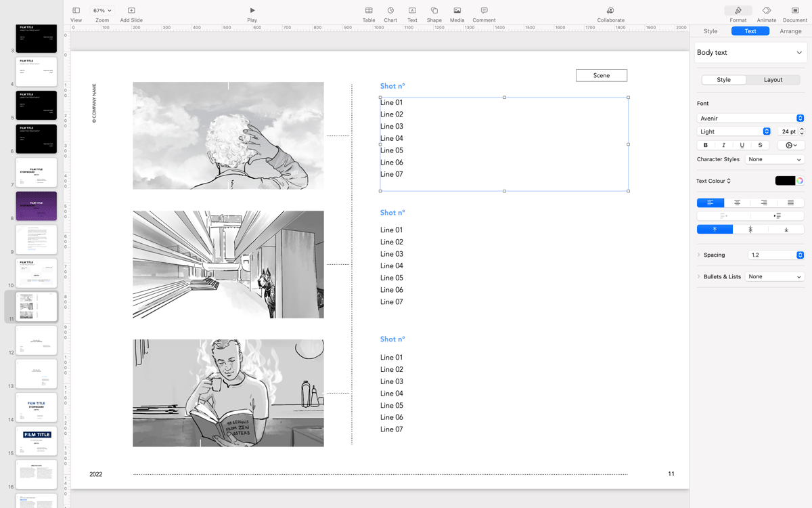
Task: Add a Shape from the toolbar
Action: tap(434, 11)
